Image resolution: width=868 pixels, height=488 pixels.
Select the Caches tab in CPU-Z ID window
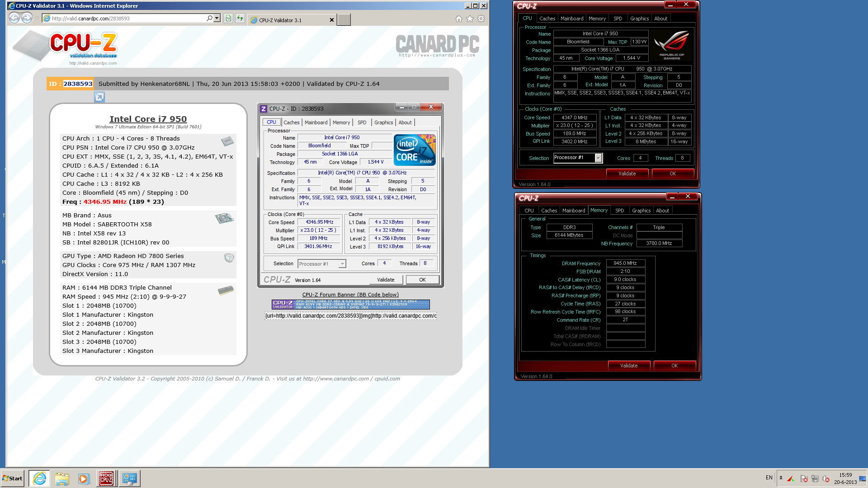point(291,122)
